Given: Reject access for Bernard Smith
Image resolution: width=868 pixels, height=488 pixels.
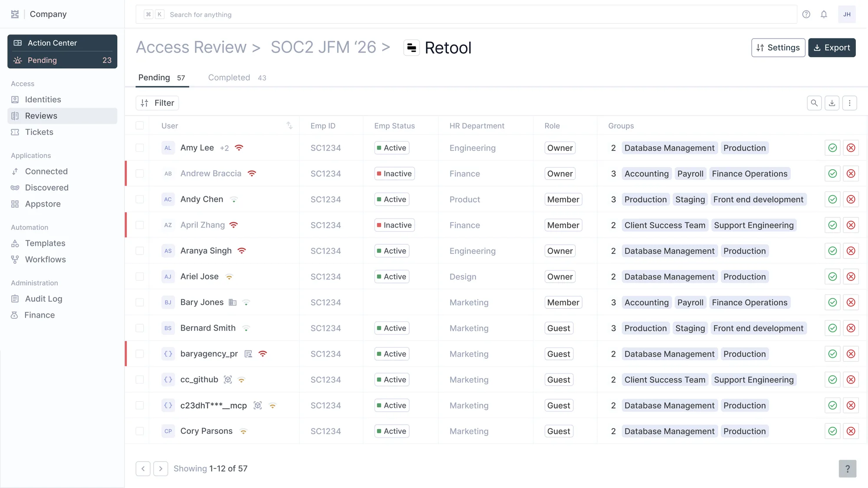Looking at the screenshot, I should [851, 328].
